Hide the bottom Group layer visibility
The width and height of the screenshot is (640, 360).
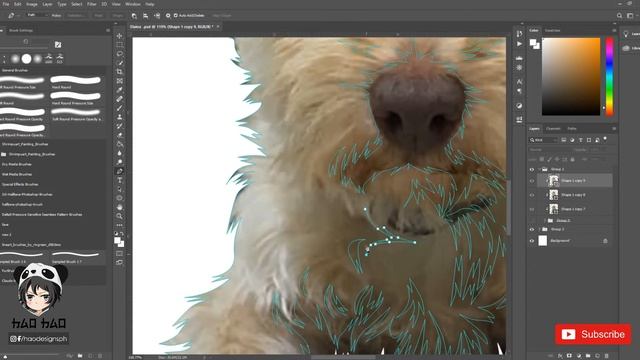point(532,229)
